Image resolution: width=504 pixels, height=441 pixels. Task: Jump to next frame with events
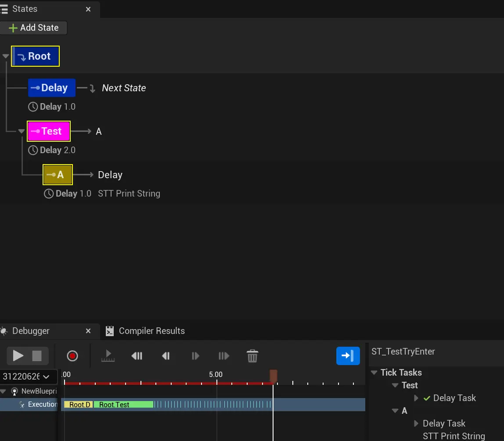(224, 356)
